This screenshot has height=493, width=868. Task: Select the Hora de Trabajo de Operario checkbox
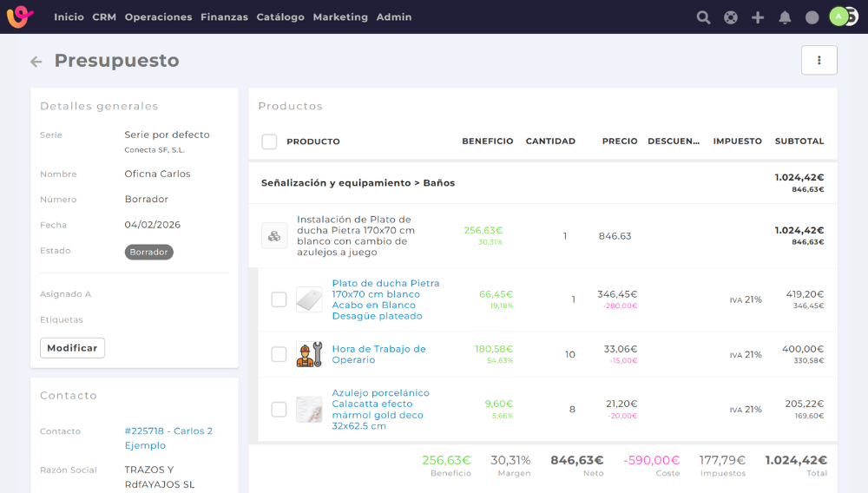click(x=279, y=354)
